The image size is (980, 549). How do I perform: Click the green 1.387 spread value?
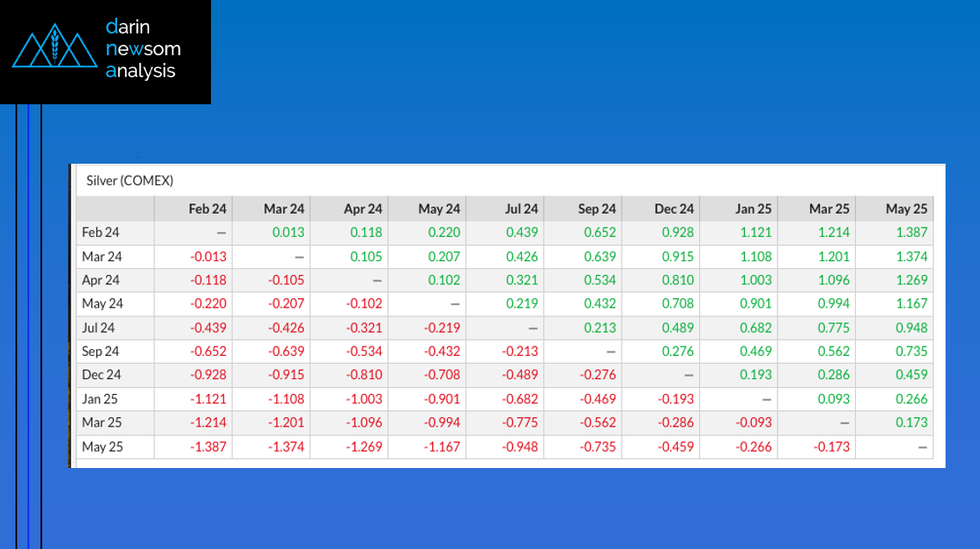point(911,233)
